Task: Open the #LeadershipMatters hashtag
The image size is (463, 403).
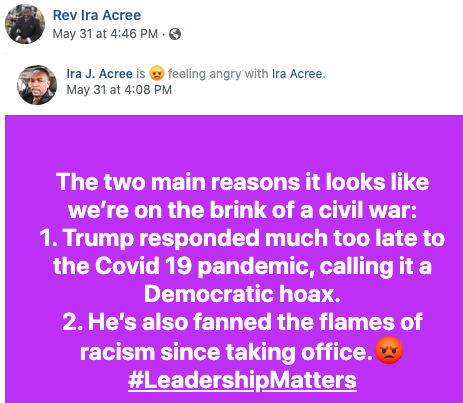Action: click(242, 380)
